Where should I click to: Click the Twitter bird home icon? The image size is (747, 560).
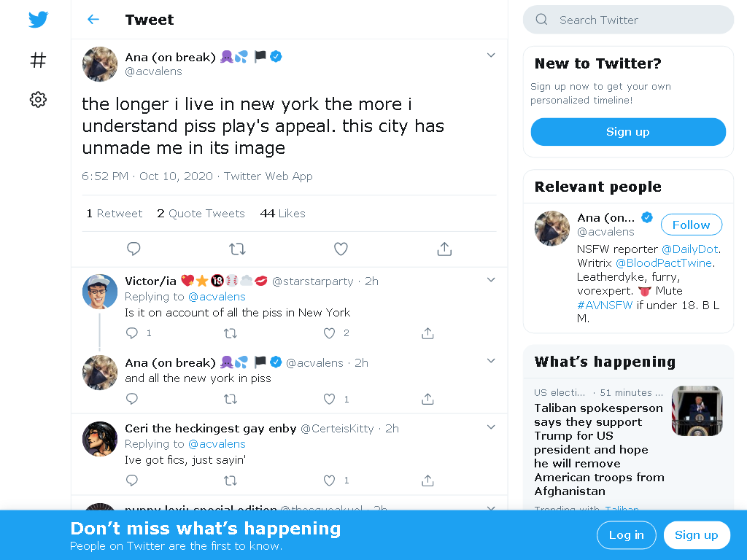point(39,20)
